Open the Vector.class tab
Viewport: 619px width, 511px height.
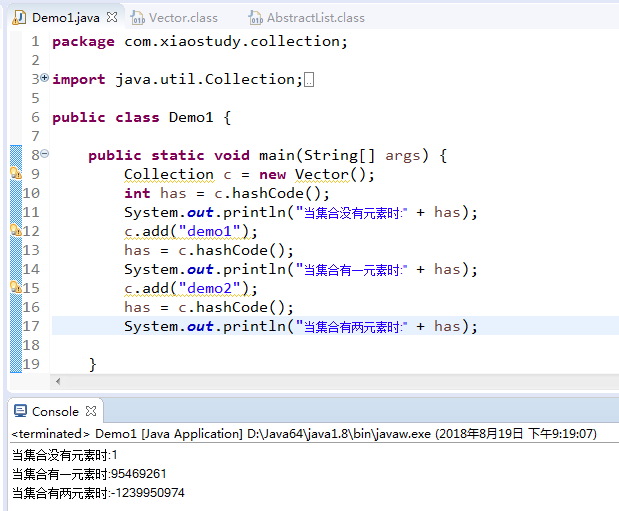pyautogui.click(x=183, y=18)
